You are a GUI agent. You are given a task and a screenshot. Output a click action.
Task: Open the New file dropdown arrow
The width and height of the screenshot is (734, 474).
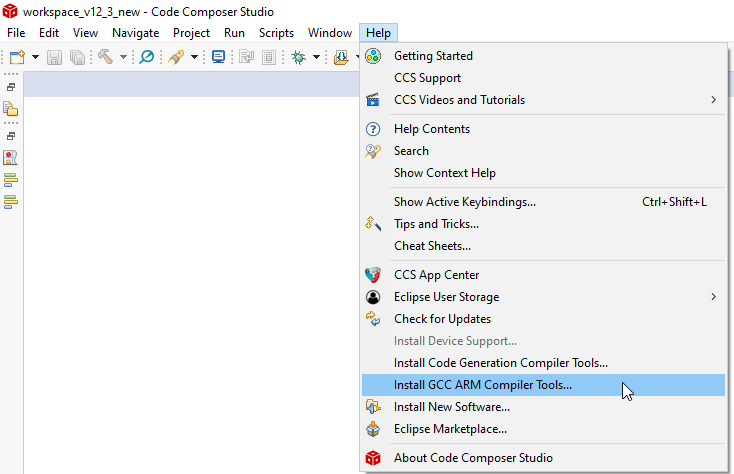point(35,57)
